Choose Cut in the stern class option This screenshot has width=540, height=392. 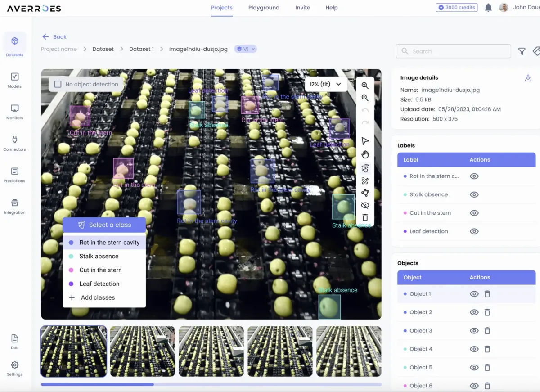tap(100, 270)
